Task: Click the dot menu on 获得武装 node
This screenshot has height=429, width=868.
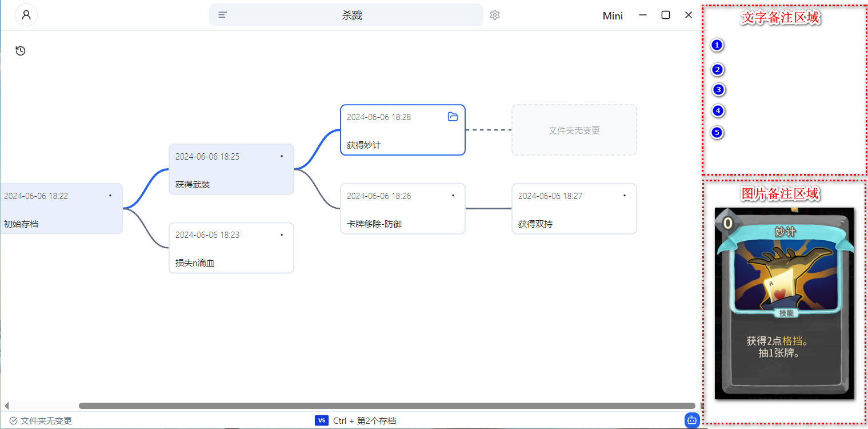Action: 282,156
